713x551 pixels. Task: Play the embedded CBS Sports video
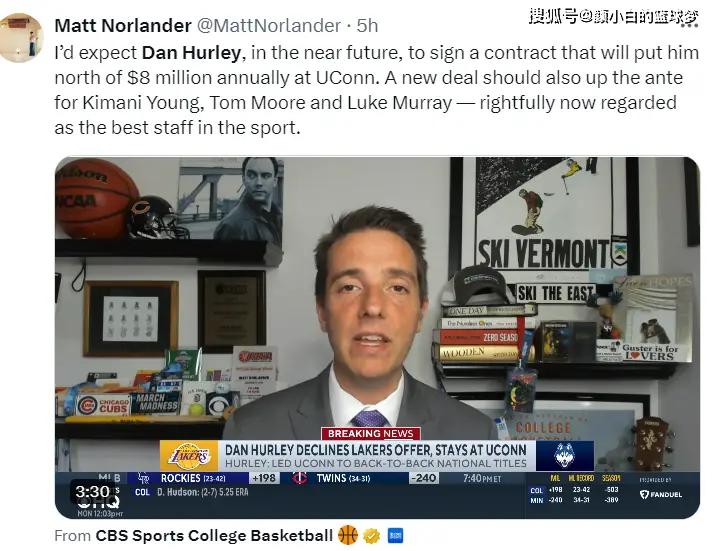[x=377, y=337]
